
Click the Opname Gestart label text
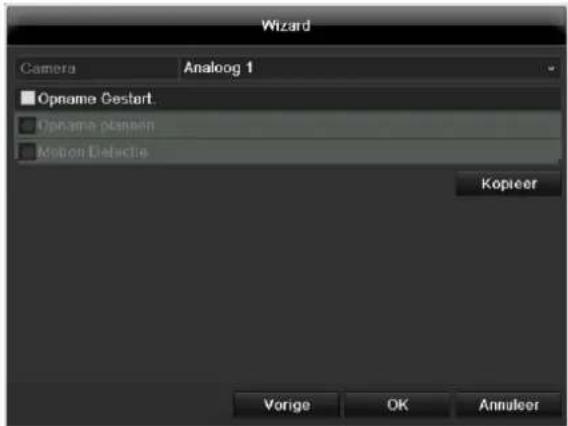tap(96, 99)
